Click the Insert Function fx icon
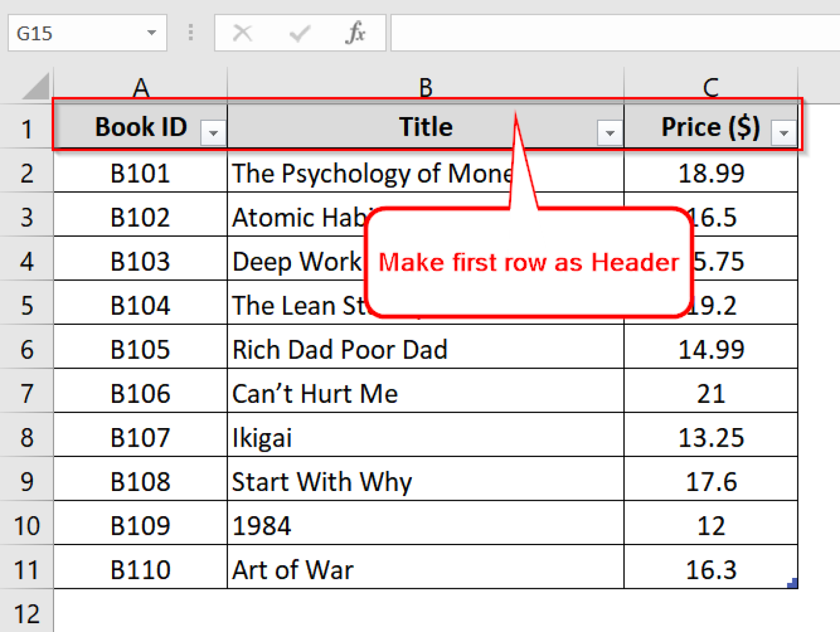This screenshot has height=632, width=840. [x=355, y=33]
